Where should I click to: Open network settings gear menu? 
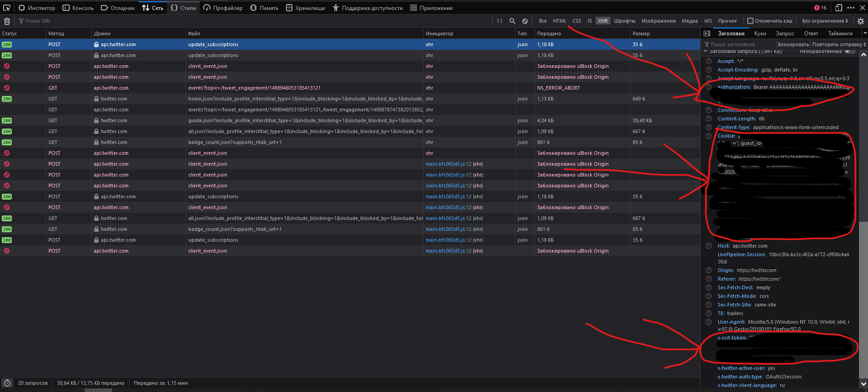[860, 21]
